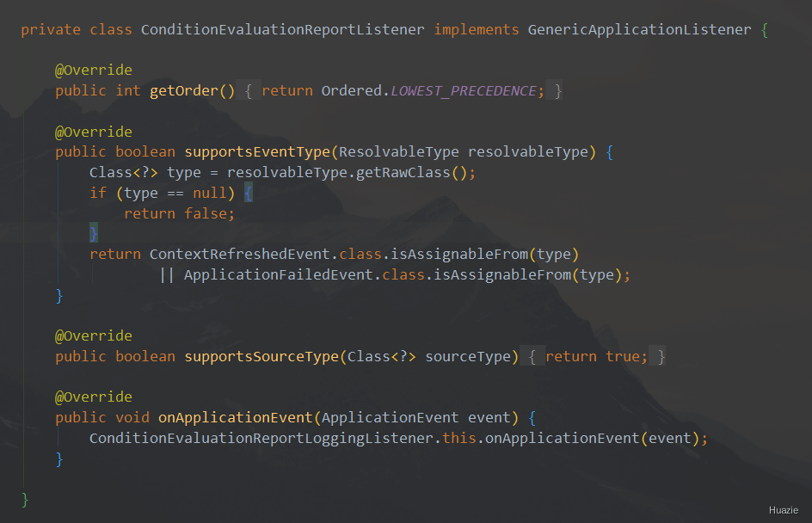Viewport: 812px width, 523px height.
Task: Click the highlighted closing brace of the if block
Action: click(93, 233)
